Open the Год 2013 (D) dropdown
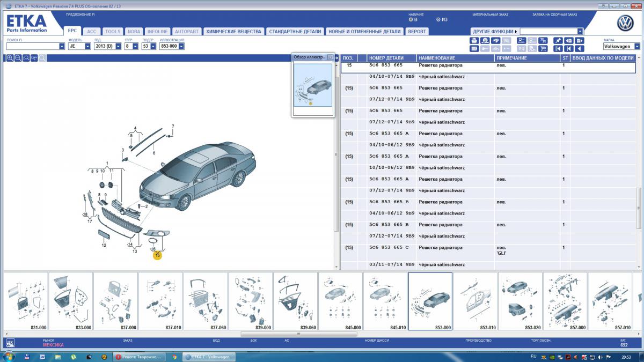This screenshot has height=362, width=644. pyautogui.click(x=118, y=46)
